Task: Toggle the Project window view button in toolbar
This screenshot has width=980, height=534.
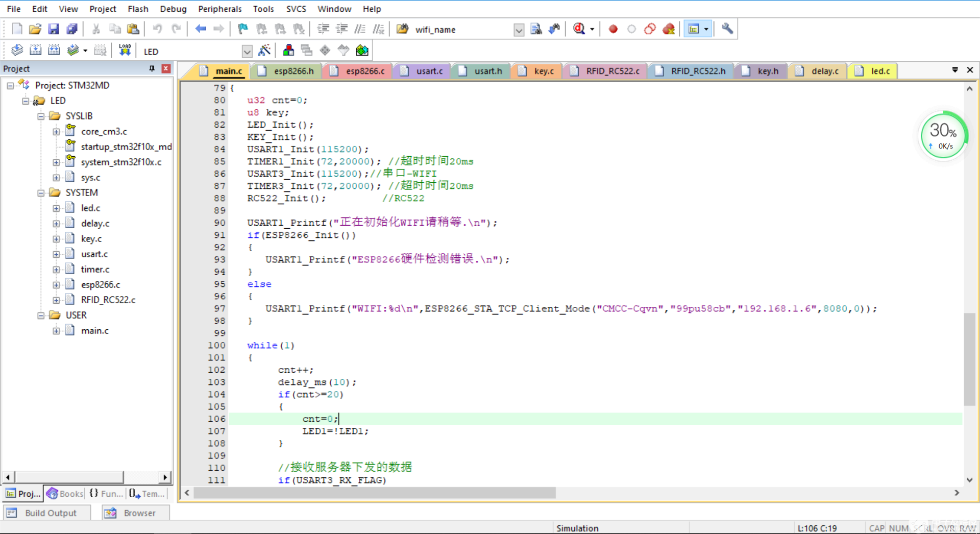Action: click(x=694, y=29)
